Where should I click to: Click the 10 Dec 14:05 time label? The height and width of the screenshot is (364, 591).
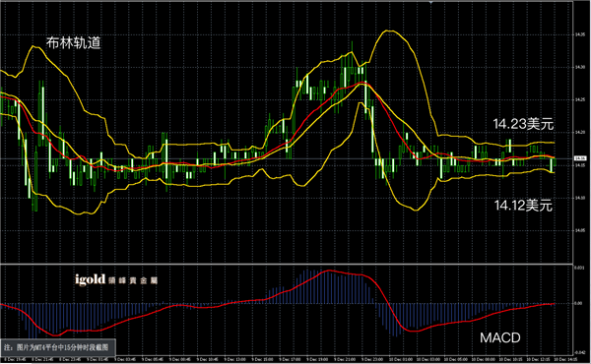tap(565, 359)
